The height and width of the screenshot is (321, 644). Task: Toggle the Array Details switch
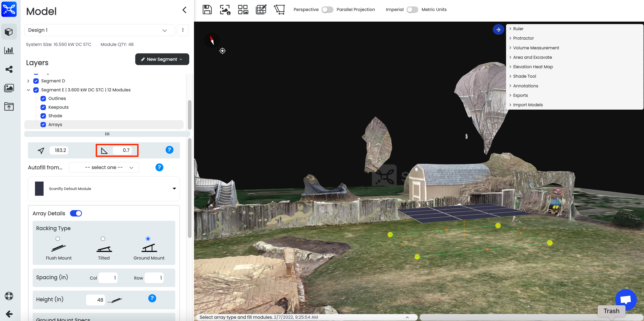pyautogui.click(x=76, y=213)
